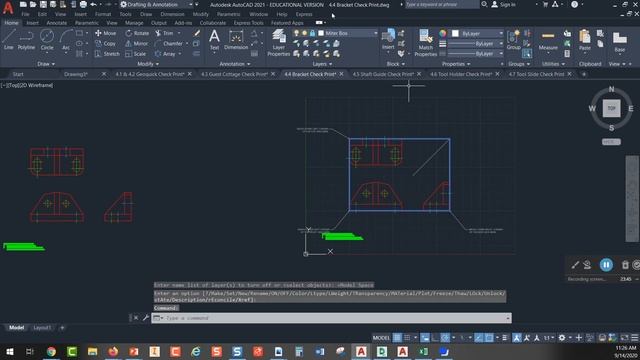
Task: Toggle polar tracking in status bar
Action: [x=445, y=338]
